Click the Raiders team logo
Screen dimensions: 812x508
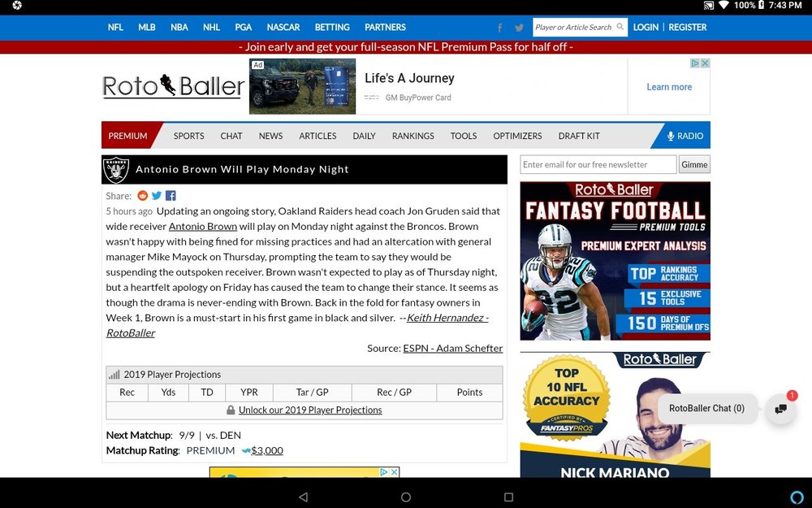(x=116, y=170)
